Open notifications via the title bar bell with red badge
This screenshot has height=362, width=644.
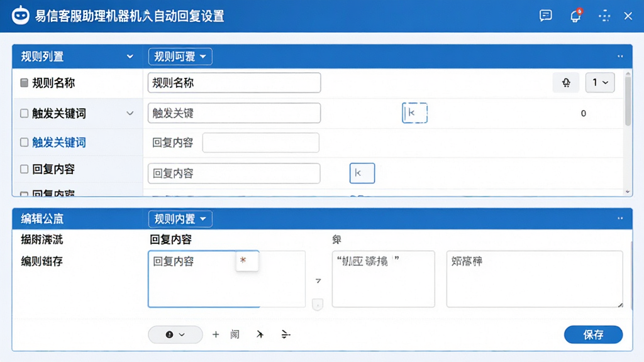(576, 16)
